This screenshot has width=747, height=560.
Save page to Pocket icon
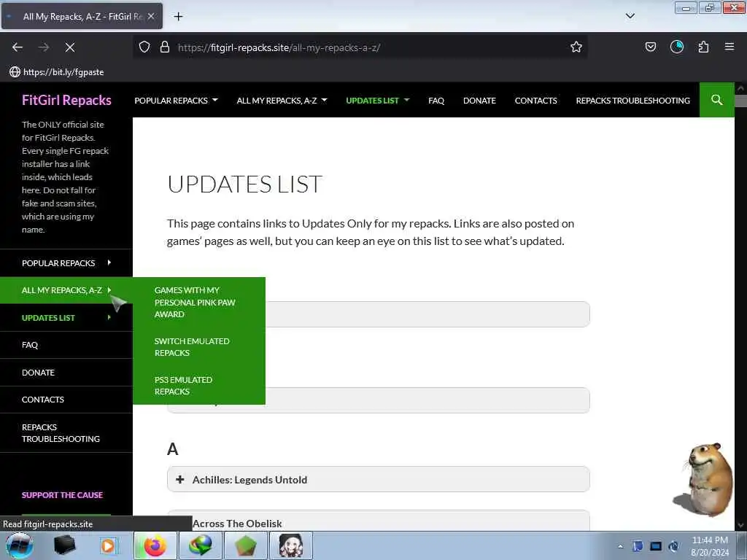[x=650, y=47]
